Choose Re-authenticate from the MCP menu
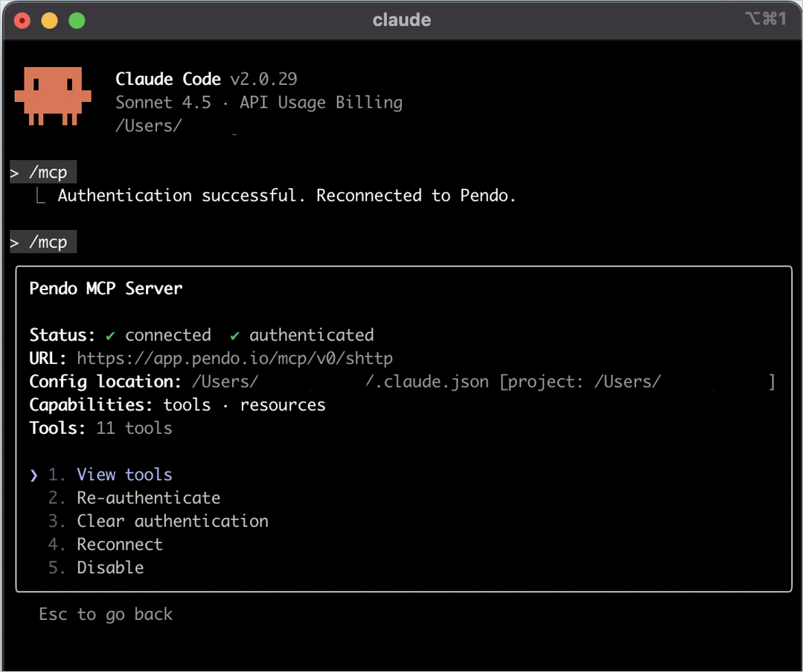Image resolution: width=803 pixels, height=672 pixels. [x=148, y=497]
